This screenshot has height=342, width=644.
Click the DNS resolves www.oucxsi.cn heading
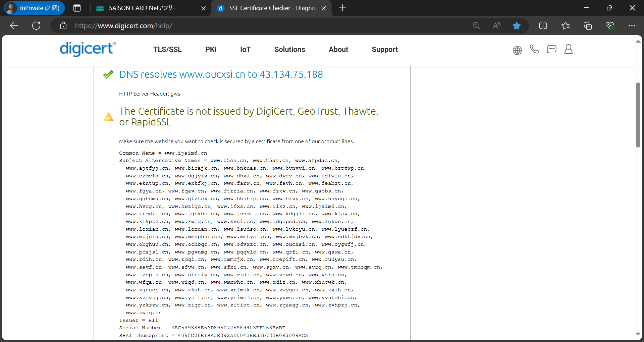[221, 74]
